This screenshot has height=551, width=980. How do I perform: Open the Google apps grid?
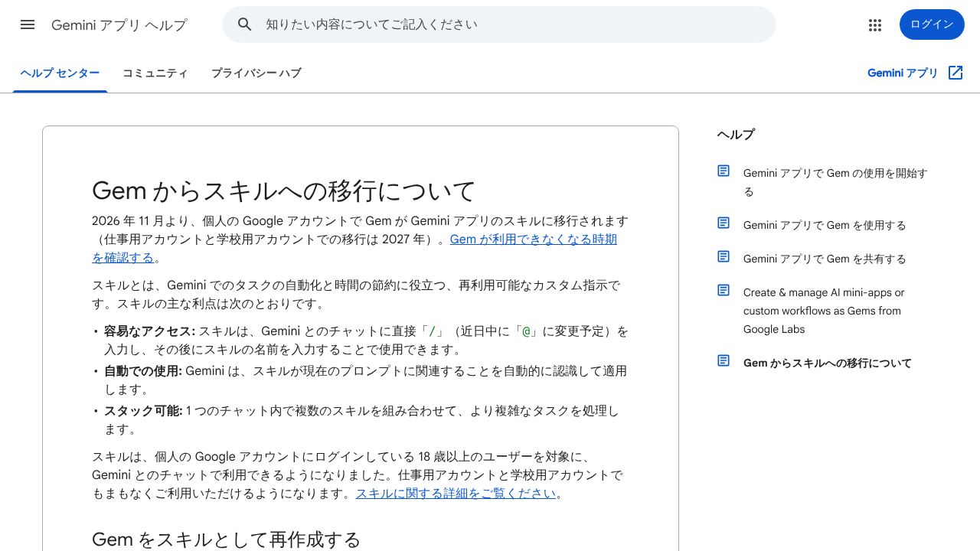coord(875,24)
